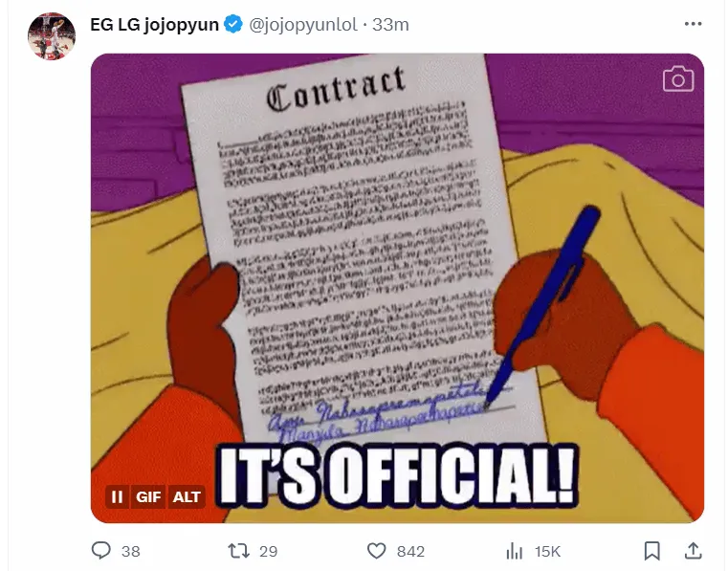Open jojopyun's profile avatar
Viewport: 728px width, 571px height.
pyautogui.click(x=52, y=35)
